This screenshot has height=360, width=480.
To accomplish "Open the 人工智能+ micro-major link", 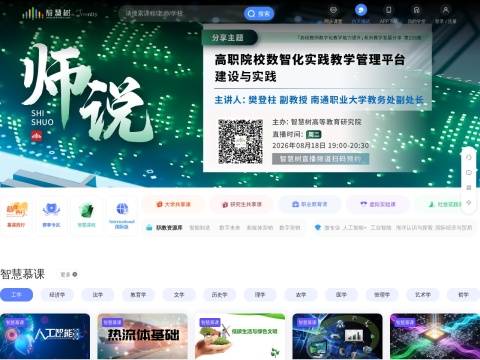I will 355,228.
